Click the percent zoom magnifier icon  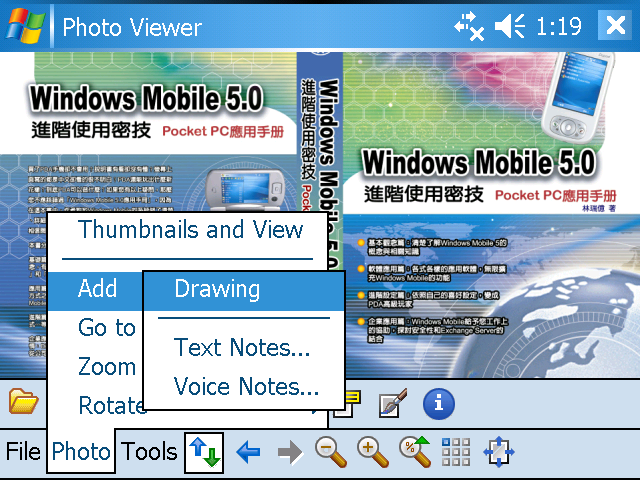415,451
